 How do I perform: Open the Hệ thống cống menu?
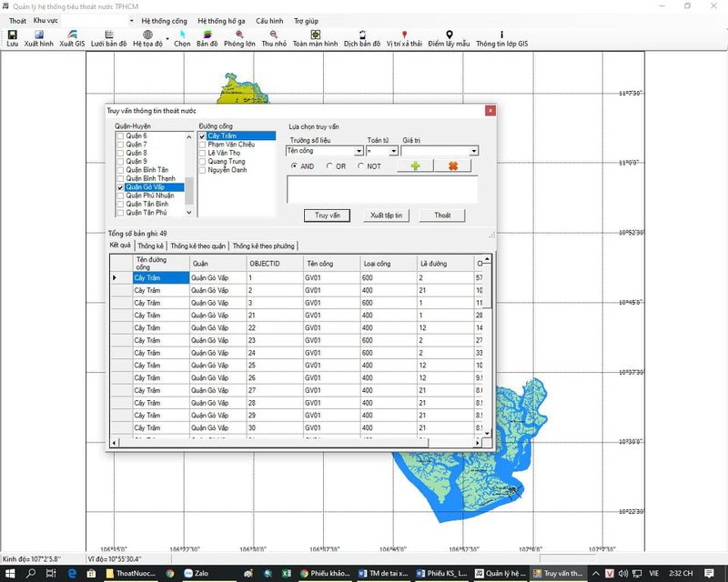(x=164, y=21)
